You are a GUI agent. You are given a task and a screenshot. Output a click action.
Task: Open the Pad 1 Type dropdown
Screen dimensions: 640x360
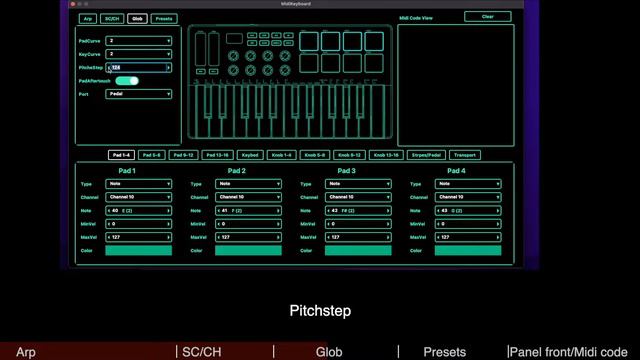click(x=138, y=184)
